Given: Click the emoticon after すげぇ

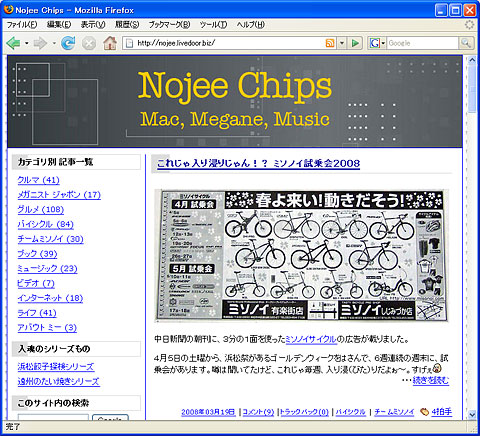Looking at the screenshot, I should (437, 368).
